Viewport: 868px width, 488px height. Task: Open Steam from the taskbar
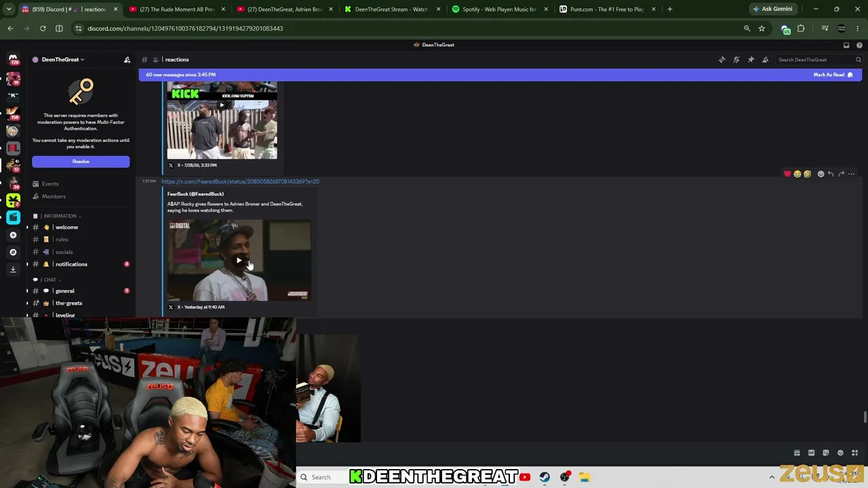tap(545, 477)
